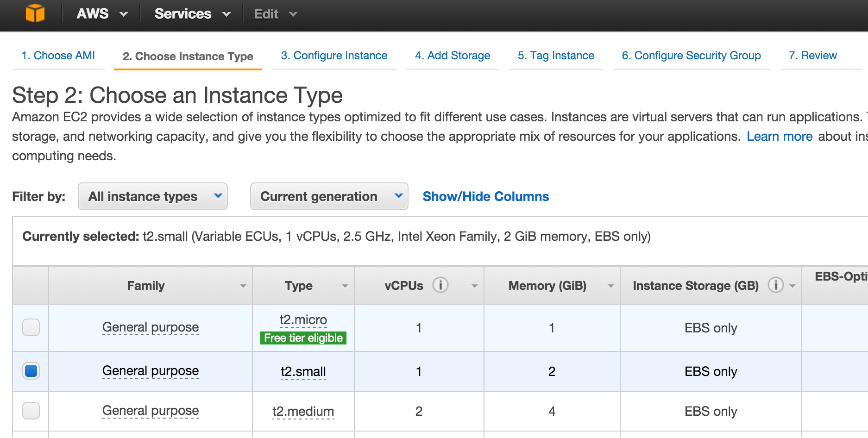Select the t2.micro instance checkbox

[x=31, y=327]
